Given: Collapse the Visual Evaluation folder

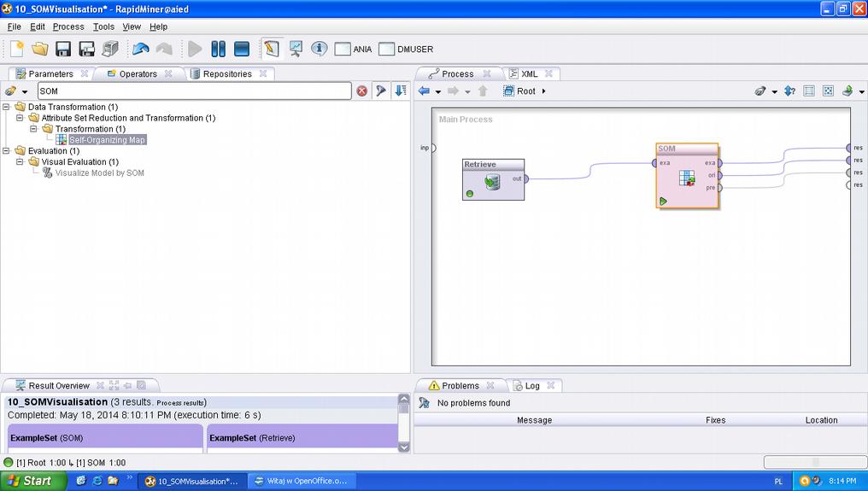Looking at the screenshot, I should pos(20,161).
